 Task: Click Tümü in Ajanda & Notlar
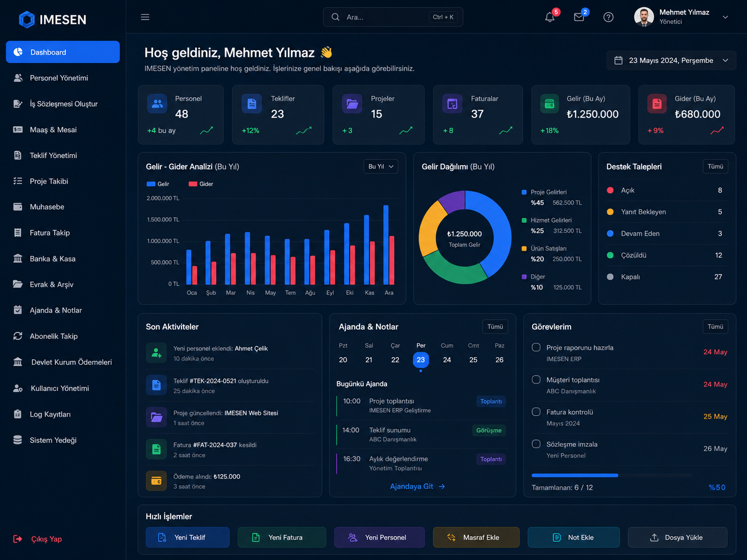coord(495,326)
